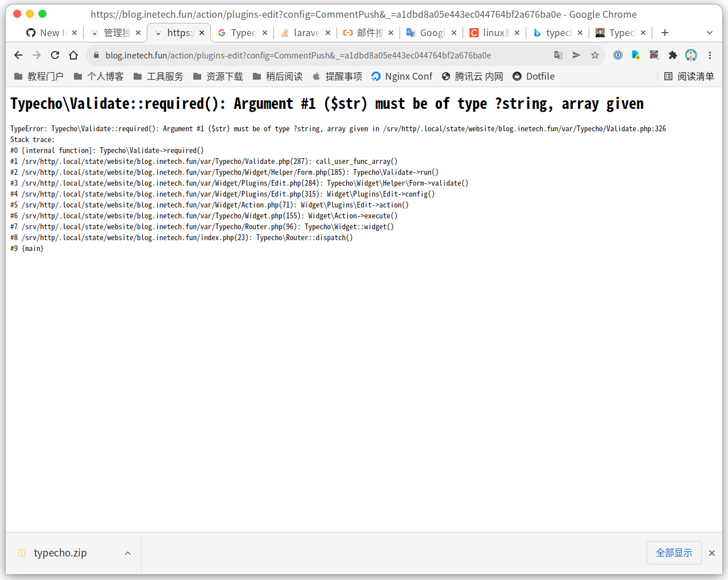Viewport: 728px width, 580px height.
Task: Translate this page icon
Action: (558, 55)
